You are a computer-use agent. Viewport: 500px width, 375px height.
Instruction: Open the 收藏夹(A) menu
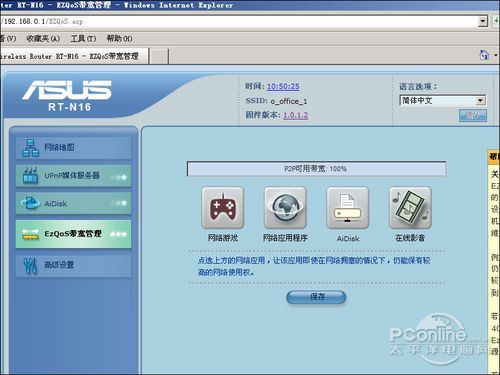coord(43,39)
